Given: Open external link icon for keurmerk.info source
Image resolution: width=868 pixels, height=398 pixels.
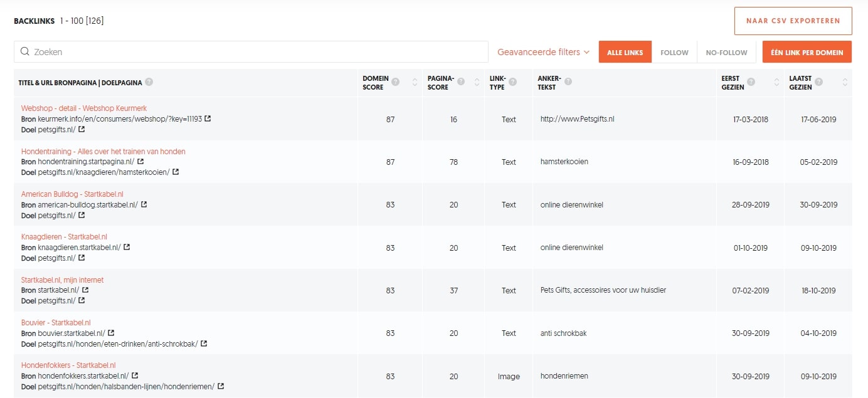Looking at the screenshot, I should [x=208, y=118].
